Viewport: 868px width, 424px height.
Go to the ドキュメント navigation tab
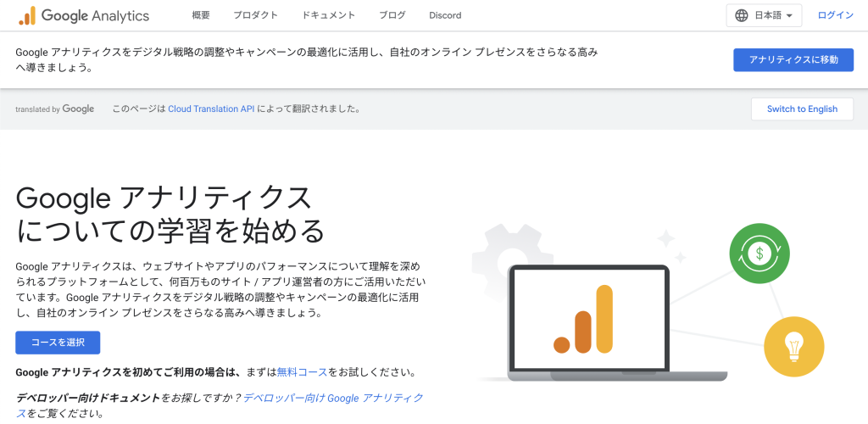328,15
